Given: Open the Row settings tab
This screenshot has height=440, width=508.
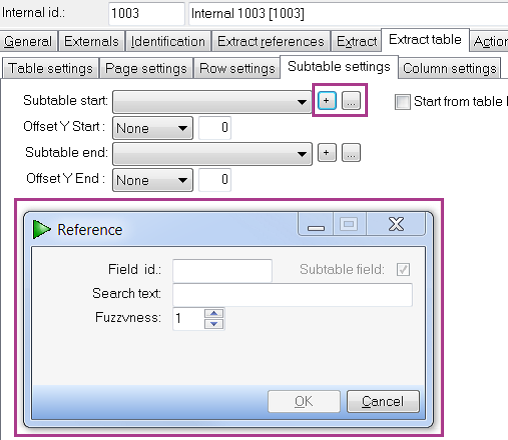Looking at the screenshot, I should (x=237, y=68).
